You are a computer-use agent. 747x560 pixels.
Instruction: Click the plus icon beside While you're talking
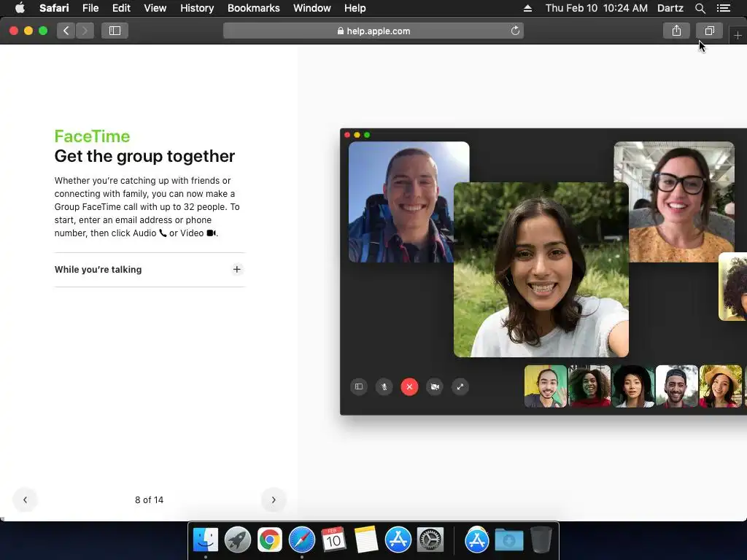click(237, 270)
